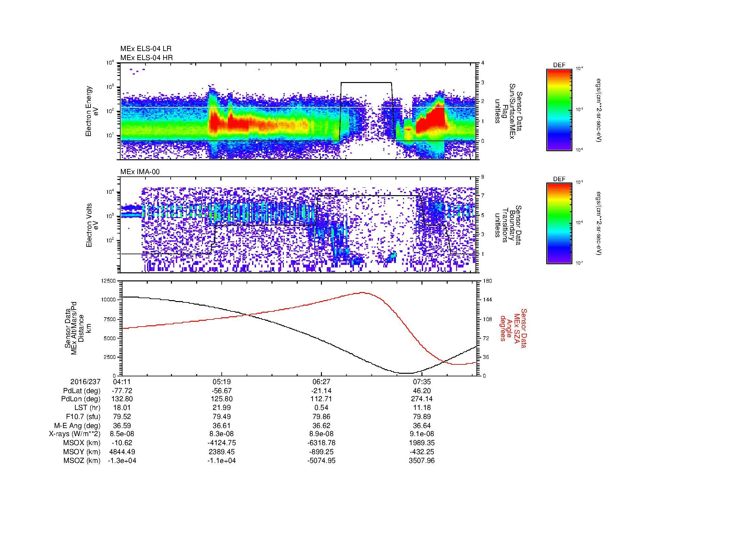This screenshot has width=756, height=534.
Task: Click the PdLat value '-56.67'
Action: (x=221, y=391)
